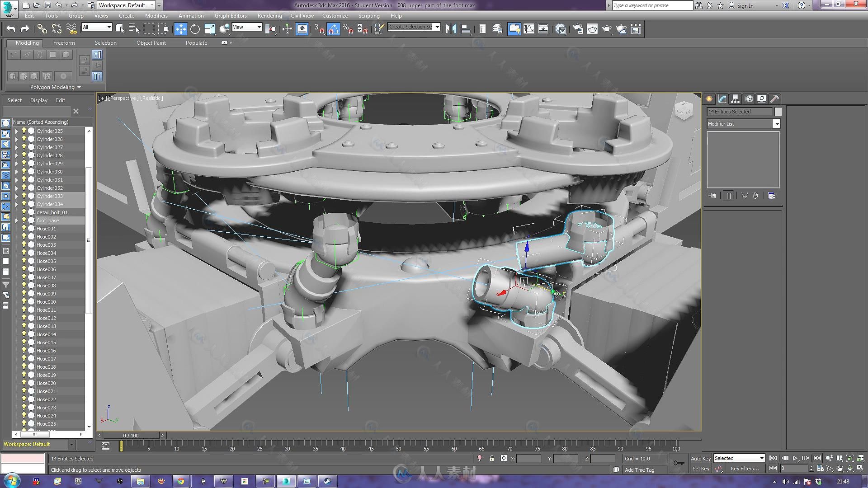This screenshot has width=868, height=488.
Task: Toggle the 3D Snaps icon
Action: tap(319, 29)
